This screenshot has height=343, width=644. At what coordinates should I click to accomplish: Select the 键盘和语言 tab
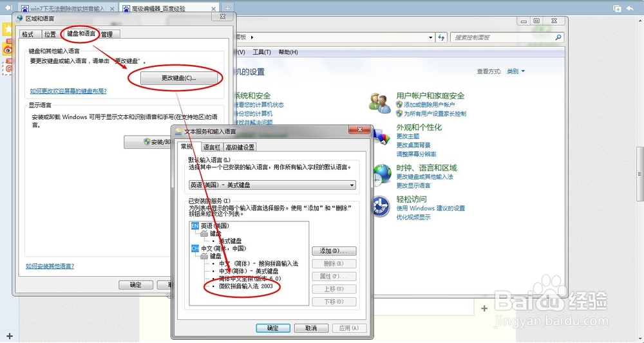(81, 33)
